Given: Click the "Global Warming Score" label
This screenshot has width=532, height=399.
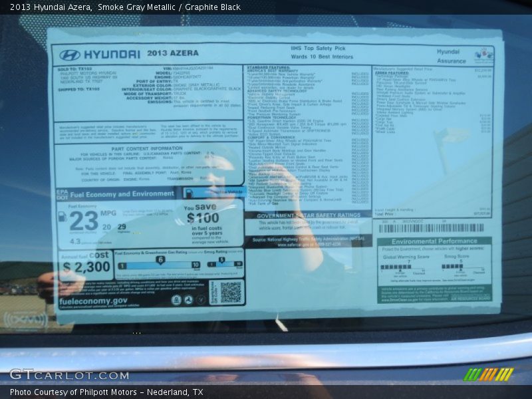Looking at the screenshot, I should coord(406,257).
